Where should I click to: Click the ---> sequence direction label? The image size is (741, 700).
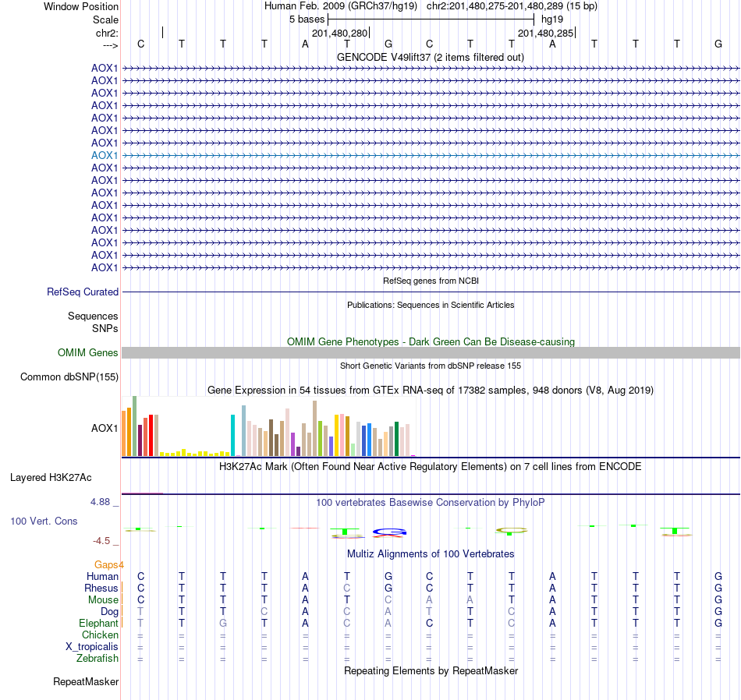(x=110, y=45)
